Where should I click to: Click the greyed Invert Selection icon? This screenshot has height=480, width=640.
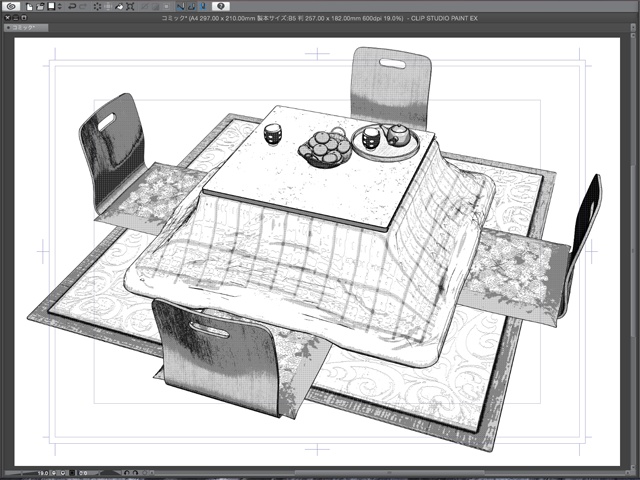[156, 7]
